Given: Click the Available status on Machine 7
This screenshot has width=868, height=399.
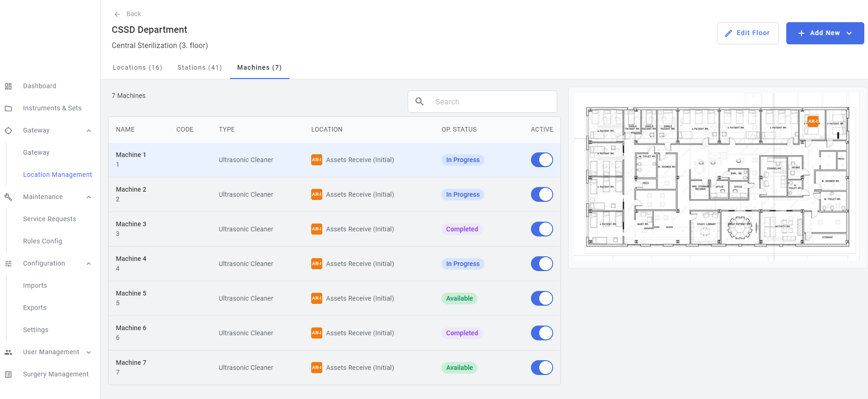Looking at the screenshot, I should 459,368.
